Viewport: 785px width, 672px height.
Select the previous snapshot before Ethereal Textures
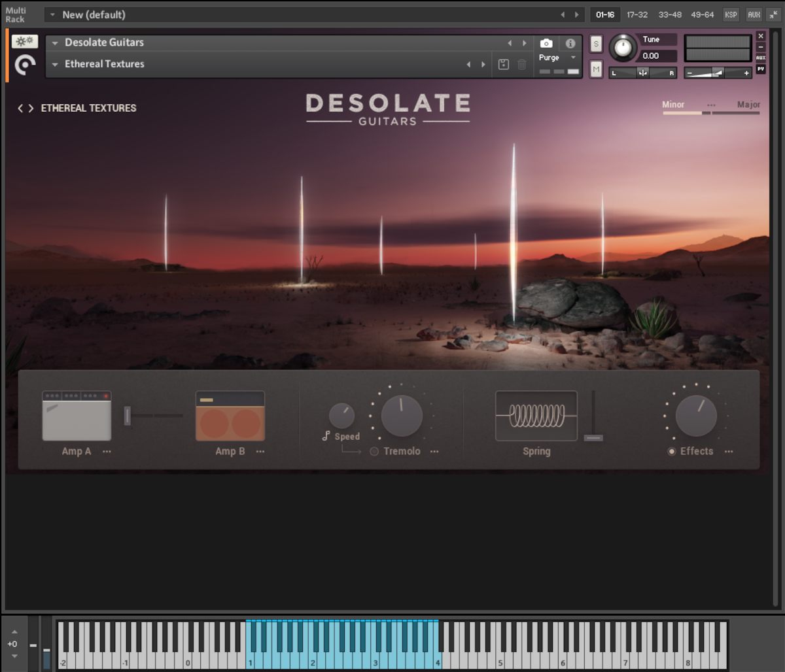[468, 64]
